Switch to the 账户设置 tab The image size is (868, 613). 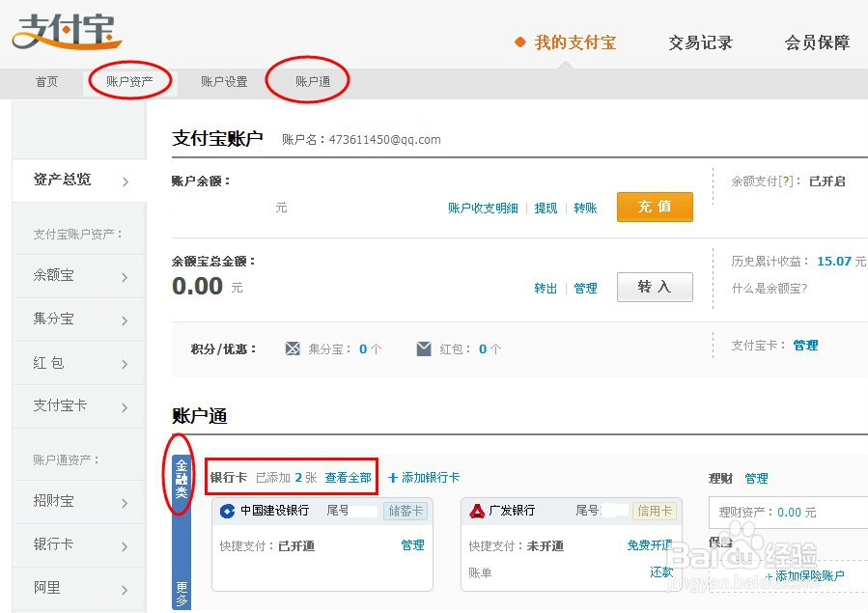(x=224, y=82)
